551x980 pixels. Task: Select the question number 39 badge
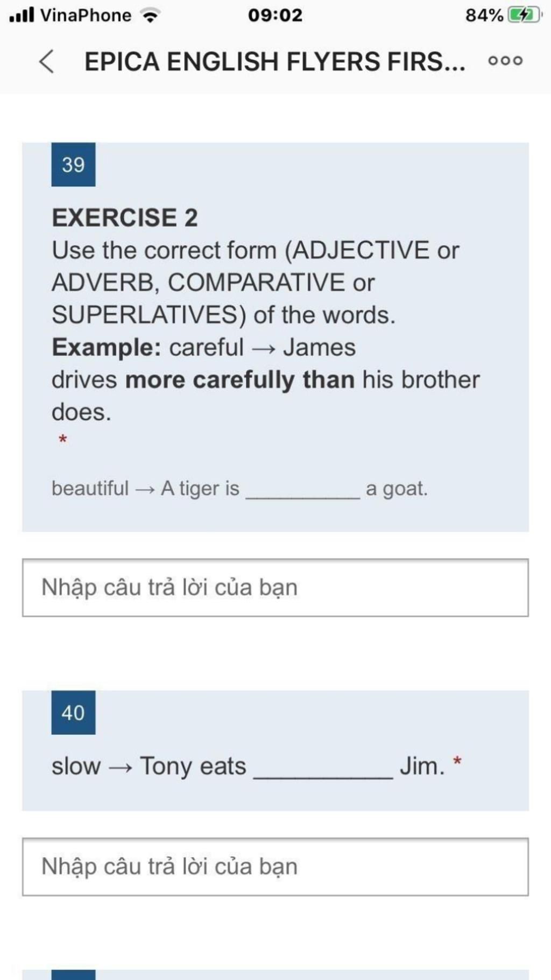pos(73,165)
